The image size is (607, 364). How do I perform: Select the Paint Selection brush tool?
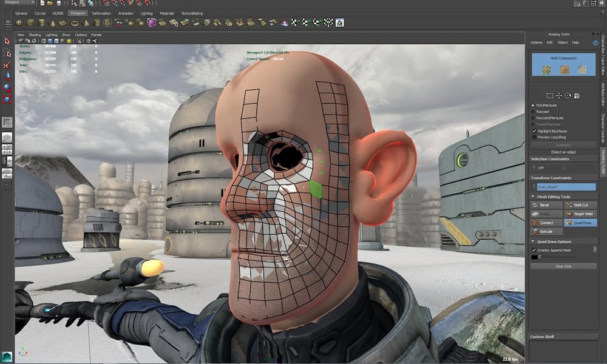coord(7,64)
